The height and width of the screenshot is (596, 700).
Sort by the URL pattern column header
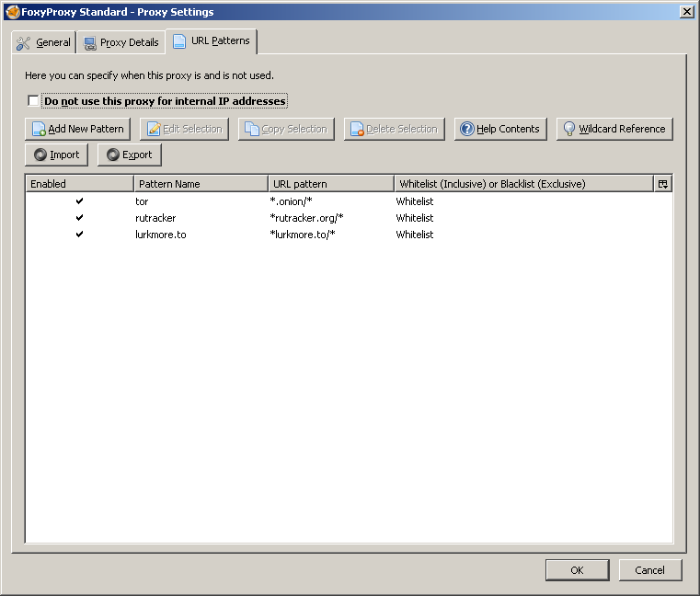coord(331,184)
